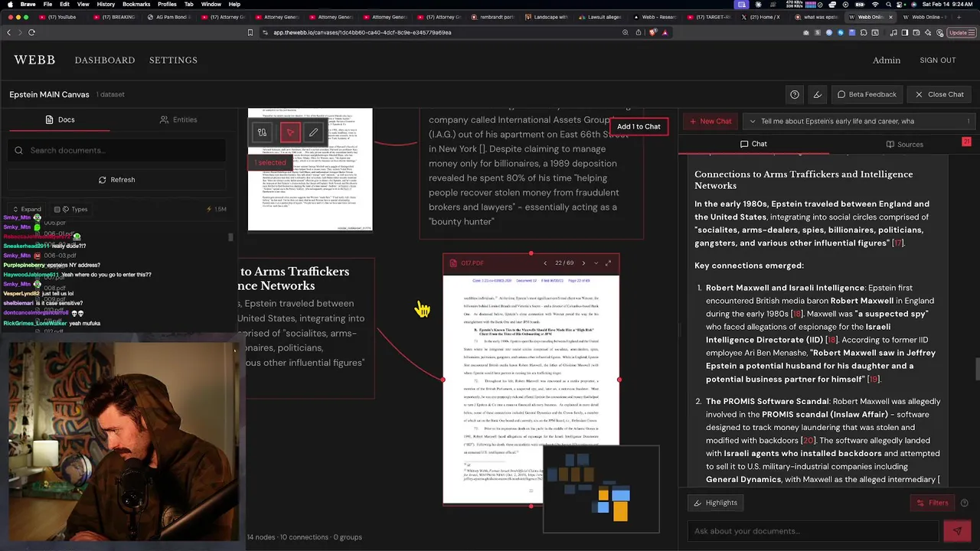This screenshot has width=980, height=551.
Task: Open Settings page
Action: (173, 60)
